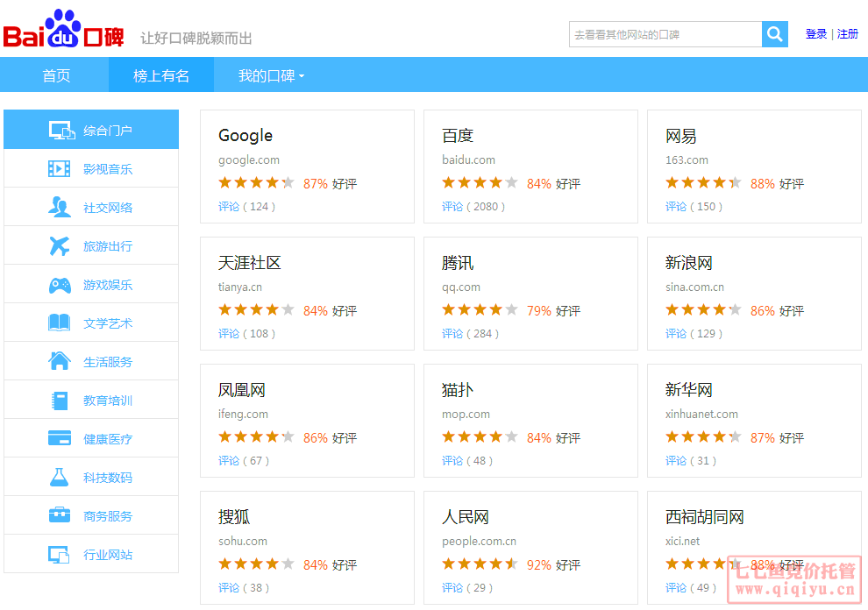Click the 健康医疗 card icon
Screen dimensions: 868x610
point(60,438)
